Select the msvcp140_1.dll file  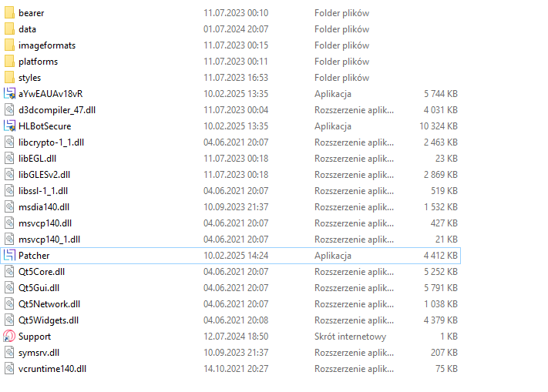[x=49, y=240]
